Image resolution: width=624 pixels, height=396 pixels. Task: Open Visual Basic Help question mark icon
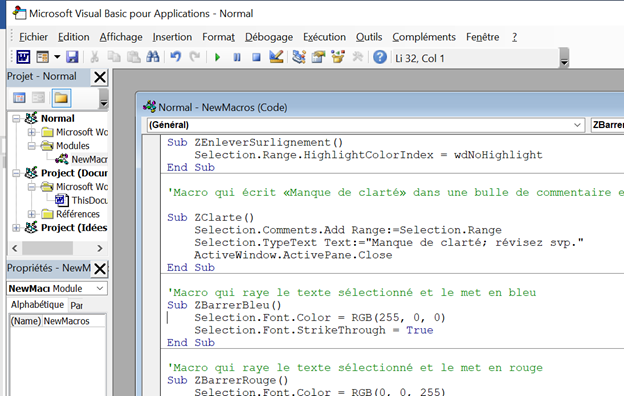[x=380, y=57]
